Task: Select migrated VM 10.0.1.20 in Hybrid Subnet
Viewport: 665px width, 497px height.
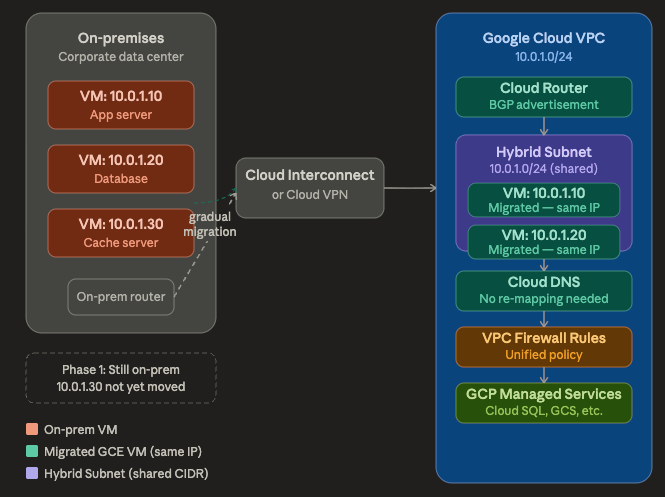Action: [x=544, y=242]
